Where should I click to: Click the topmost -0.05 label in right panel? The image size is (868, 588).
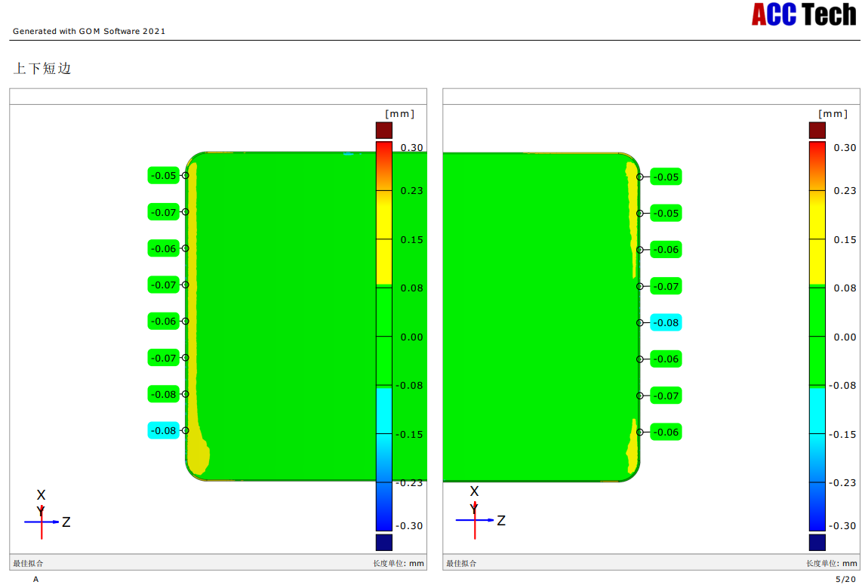pyautogui.click(x=666, y=177)
